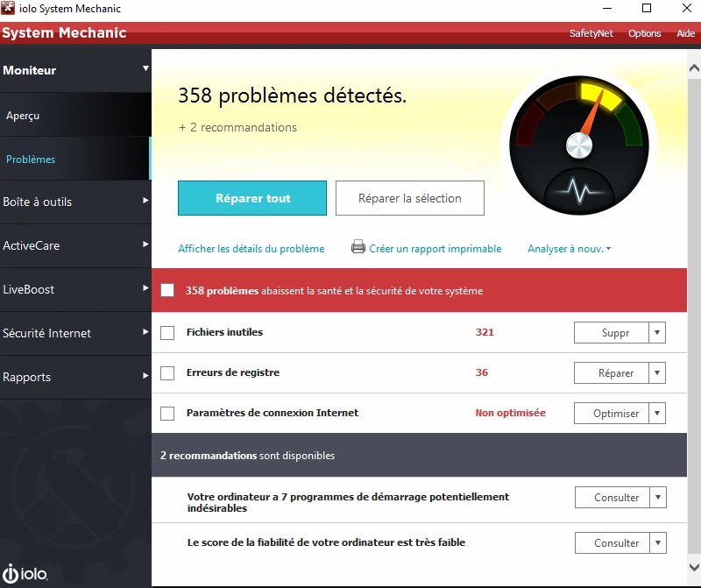Check the 358 problèmes select-all checkbox
This screenshot has width=701, height=588.
tap(167, 290)
